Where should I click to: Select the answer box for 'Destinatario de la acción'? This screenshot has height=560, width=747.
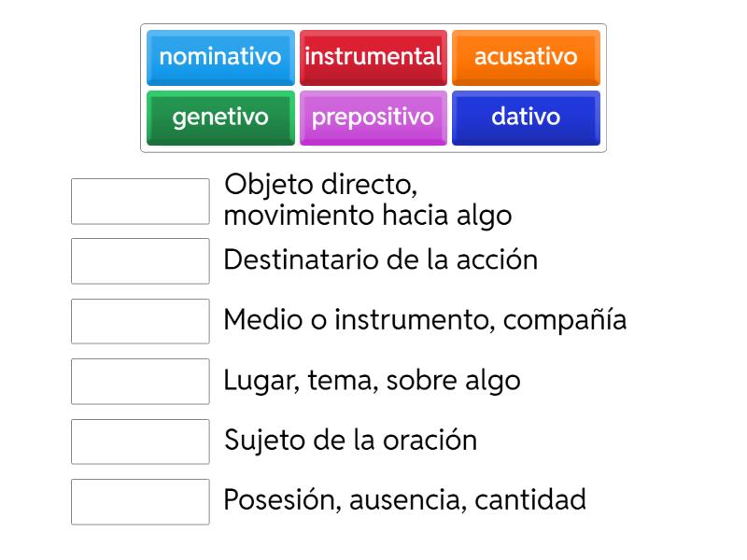click(x=140, y=260)
